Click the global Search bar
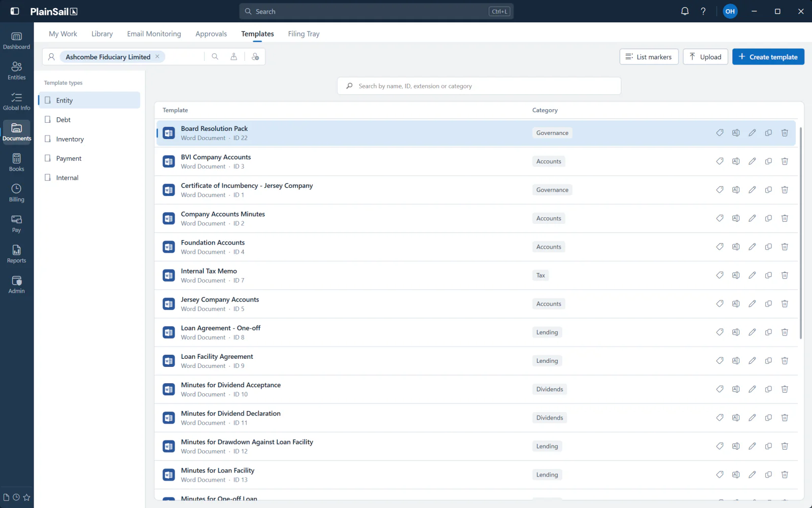 click(x=376, y=11)
